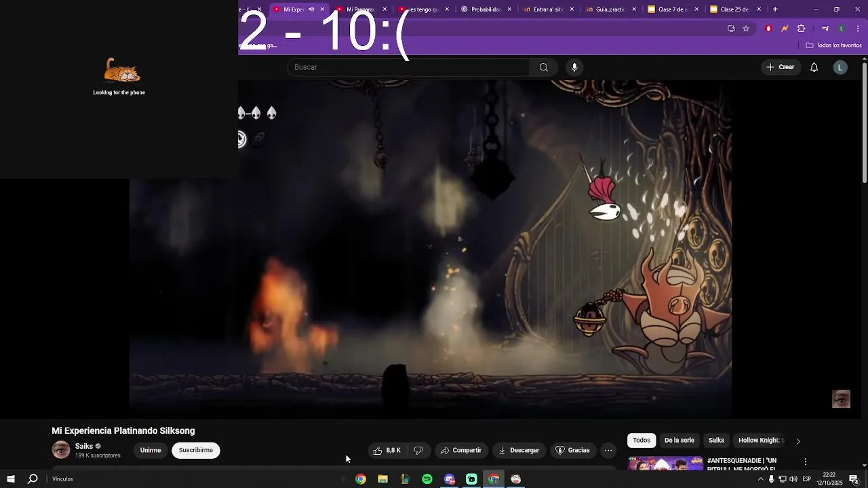Switch to the 'les tengo qu' tab

424,9
